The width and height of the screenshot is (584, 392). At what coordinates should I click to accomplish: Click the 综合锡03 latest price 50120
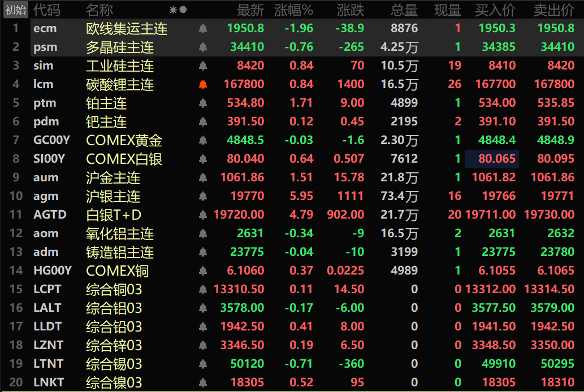pyautogui.click(x=247, y=364)
